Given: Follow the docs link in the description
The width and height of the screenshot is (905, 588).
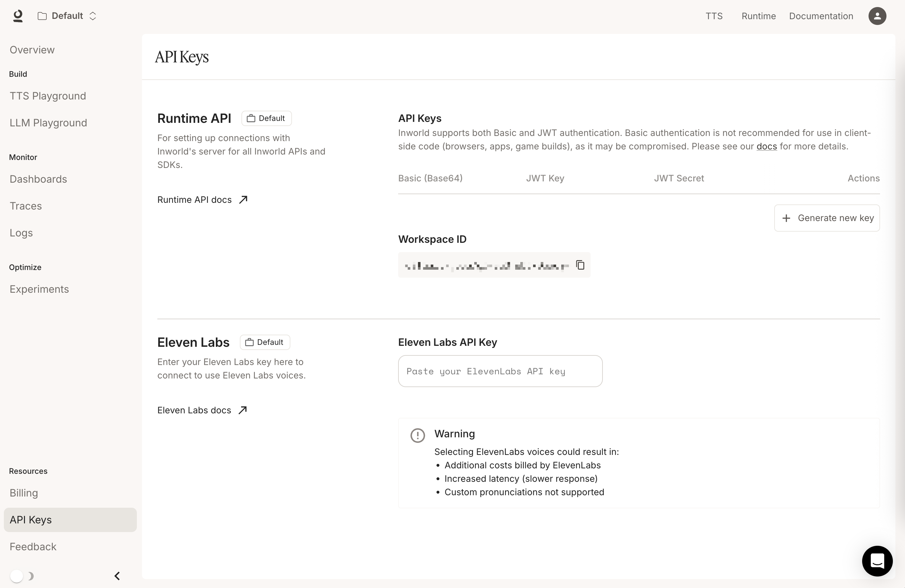Looking at the screenshot, I should click(x=766, y=147).
